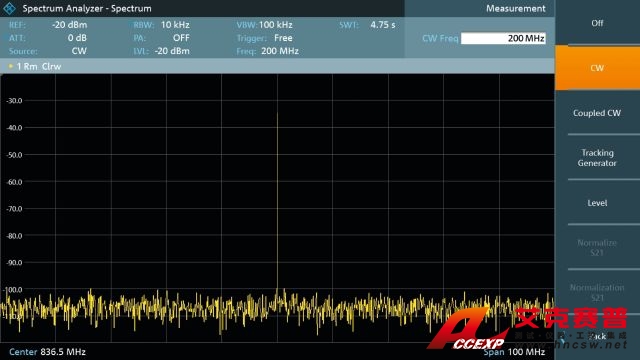Click the signal peak in the spectrum
The width and height of the screenshot is (640, 360).
[278, 113]
